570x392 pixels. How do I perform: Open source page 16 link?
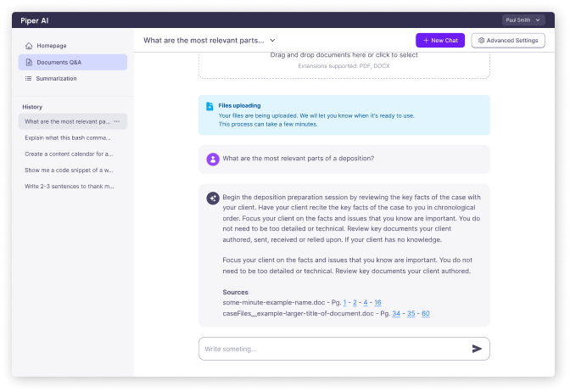[377, 303]
